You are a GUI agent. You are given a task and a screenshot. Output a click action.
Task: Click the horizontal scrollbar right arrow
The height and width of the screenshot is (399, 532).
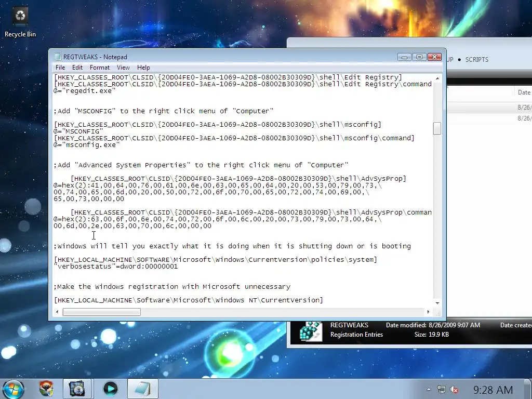(x=428, y=312)
